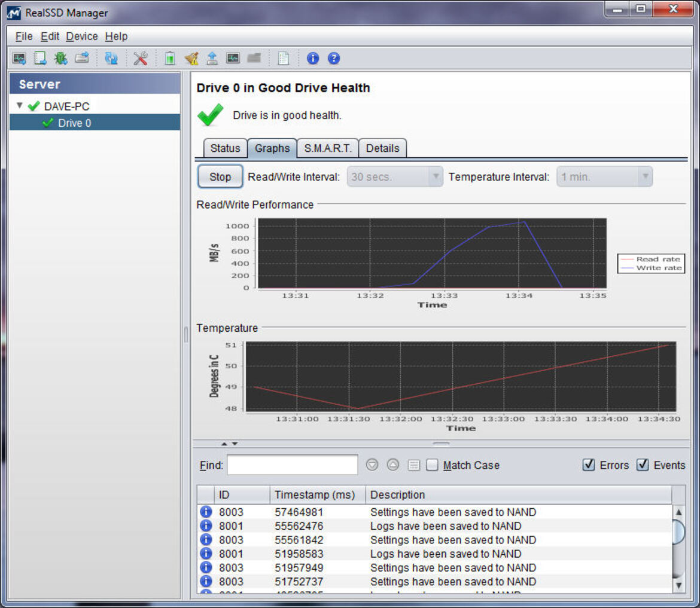The width and height of the screenshot is (700, 608).
Task: Click the Write rate legend entry
Action: [x=652, y=268]
